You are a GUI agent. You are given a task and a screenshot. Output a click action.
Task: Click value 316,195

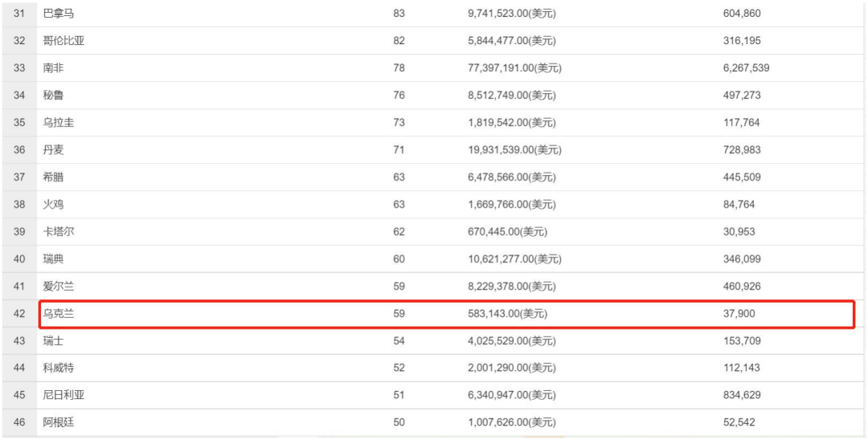(742, 41)
